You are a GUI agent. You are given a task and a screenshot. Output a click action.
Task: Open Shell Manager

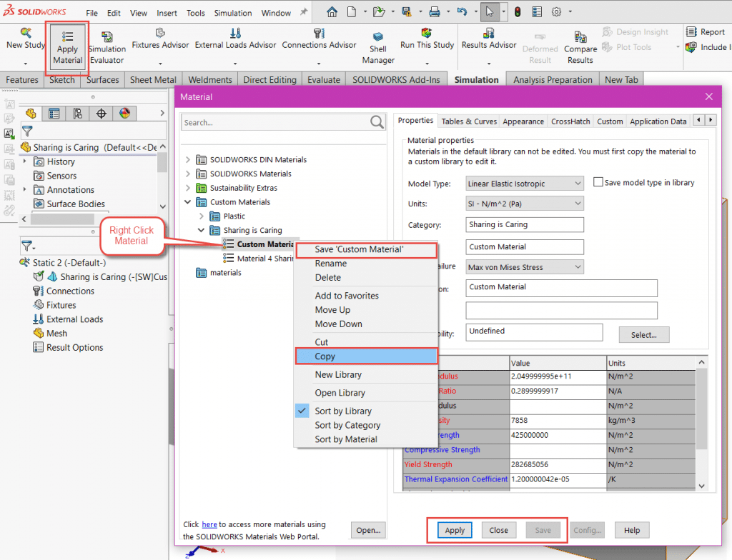click(378, 48)
